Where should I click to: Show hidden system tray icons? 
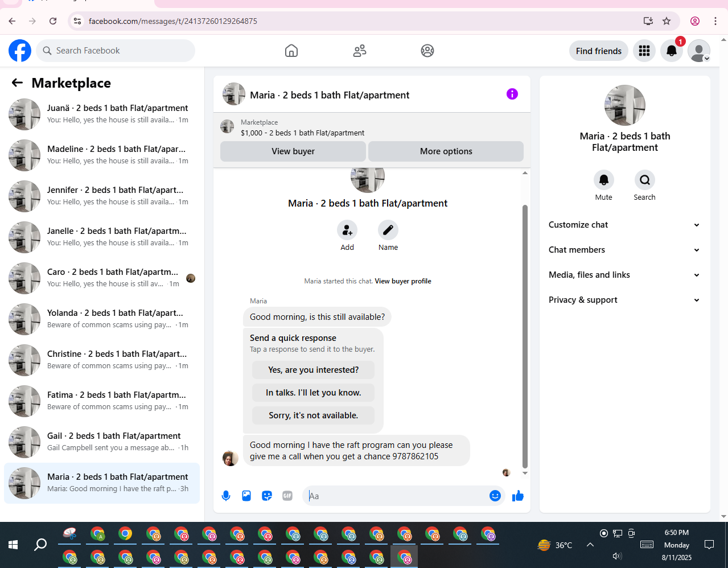point(590,545)
